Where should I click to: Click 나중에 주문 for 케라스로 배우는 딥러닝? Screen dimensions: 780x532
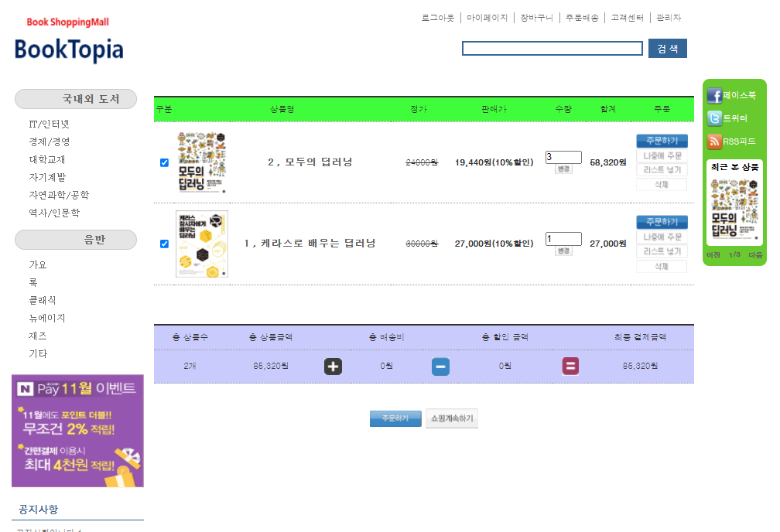[662, 237]
